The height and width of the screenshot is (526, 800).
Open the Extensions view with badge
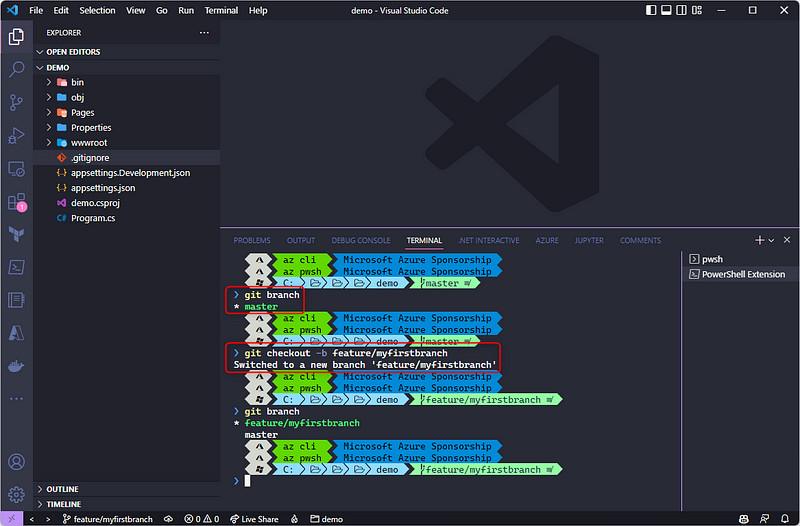pyautogui.click(x=16, y=202)
